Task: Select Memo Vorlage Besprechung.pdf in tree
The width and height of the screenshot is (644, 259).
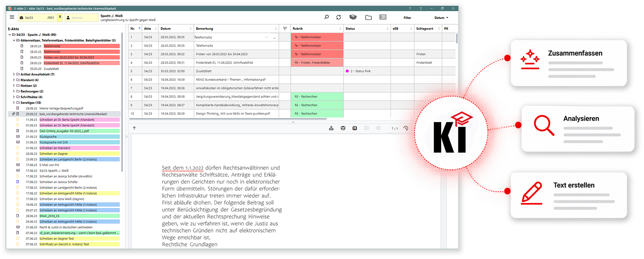Action: pos(61,108)
